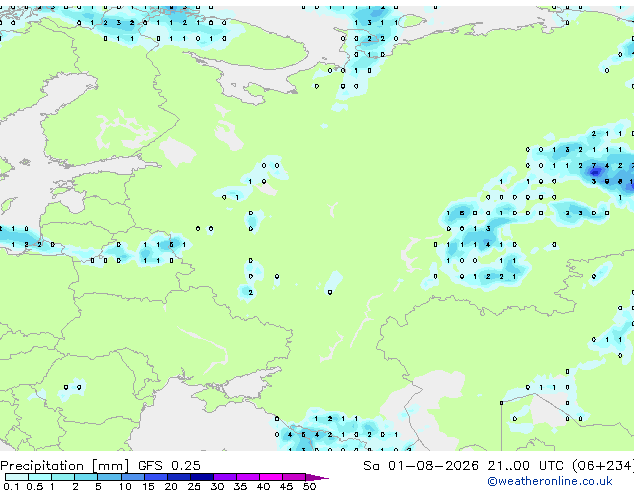634x490 pixels.
Task: Click the legend scale label '30'
Action: [217, 486]
